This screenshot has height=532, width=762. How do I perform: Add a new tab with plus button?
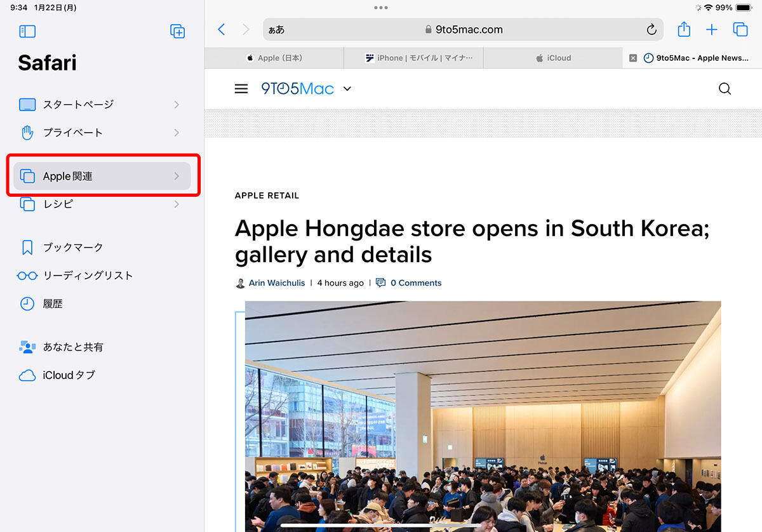[x=712, y=29]
